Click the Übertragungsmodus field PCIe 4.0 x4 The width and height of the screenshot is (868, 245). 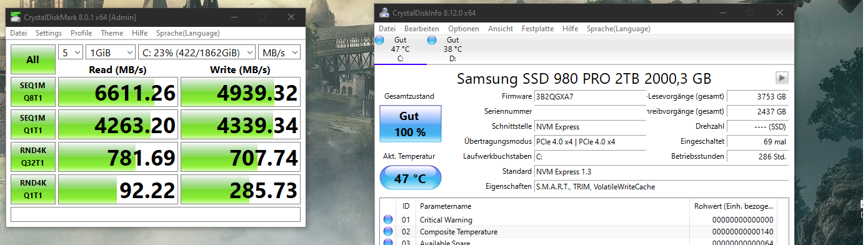589,141
